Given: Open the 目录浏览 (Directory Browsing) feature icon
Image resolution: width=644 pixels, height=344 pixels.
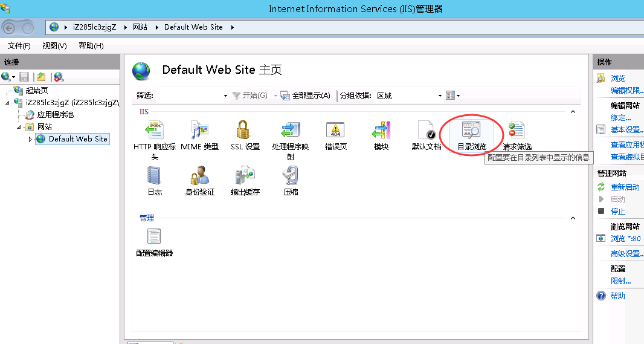Looking at the screenshot, I should point(471,131).
